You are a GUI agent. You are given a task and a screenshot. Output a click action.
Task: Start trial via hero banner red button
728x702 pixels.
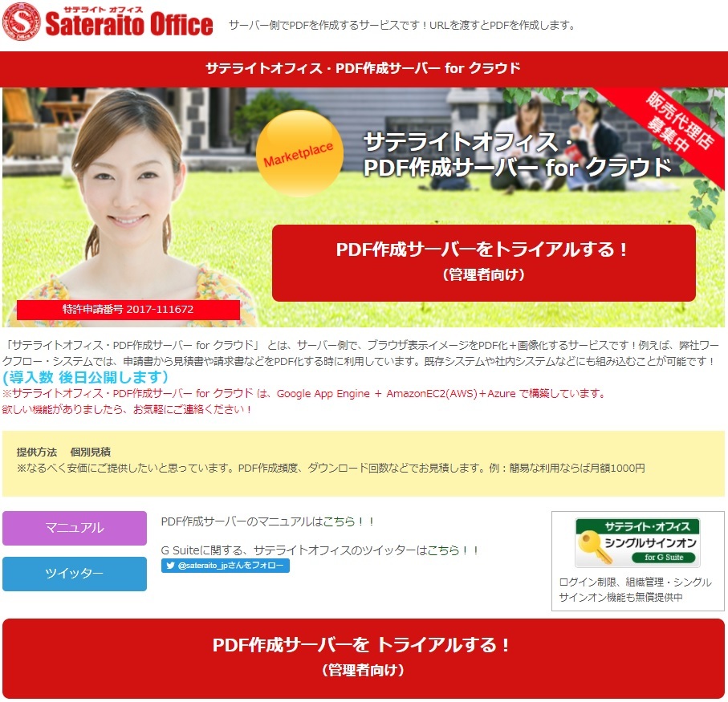(483, 262)
